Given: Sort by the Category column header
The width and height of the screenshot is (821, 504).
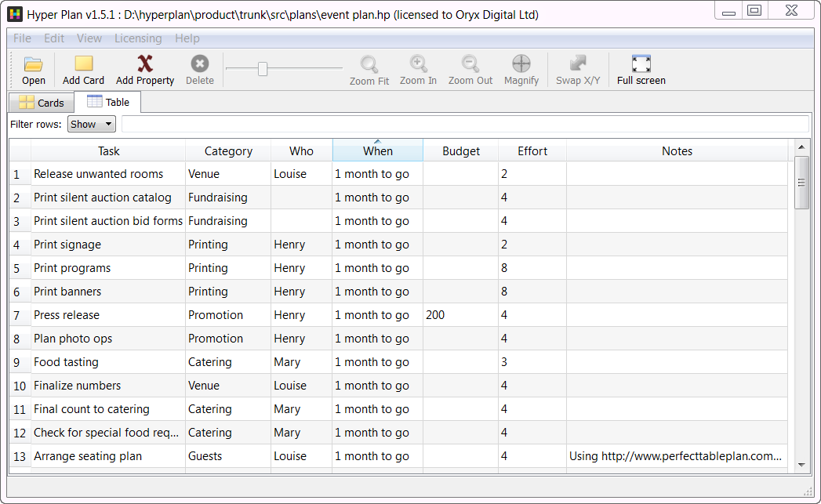Looking at the screenshot, I should tap(228, 151).
